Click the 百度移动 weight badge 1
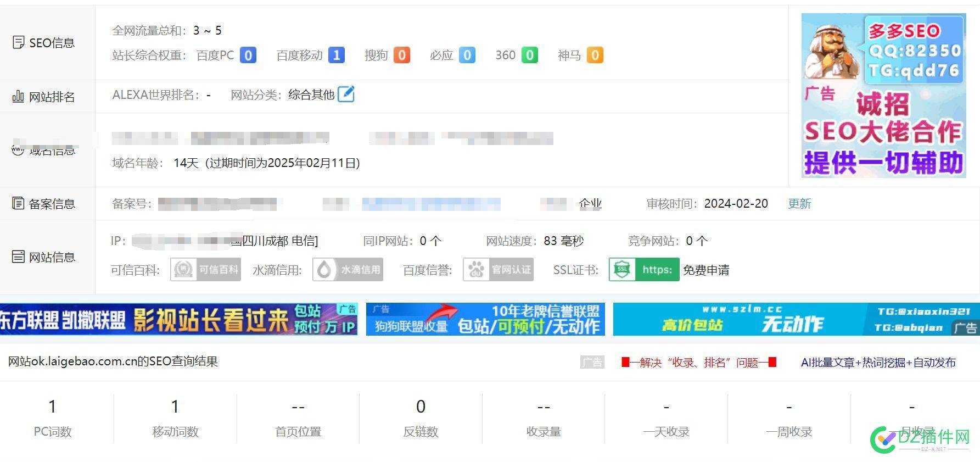This screenshot has height=462, width=980. tap(337, 55)
